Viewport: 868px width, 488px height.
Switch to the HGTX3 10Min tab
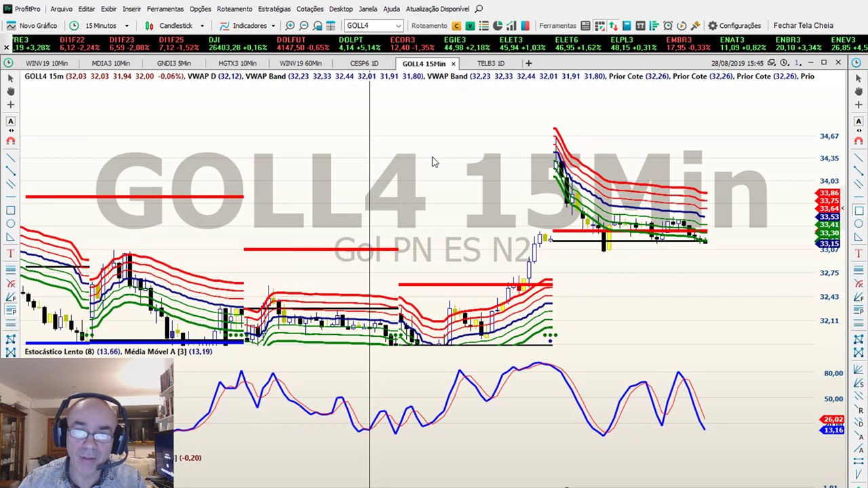tap(237, 63)
